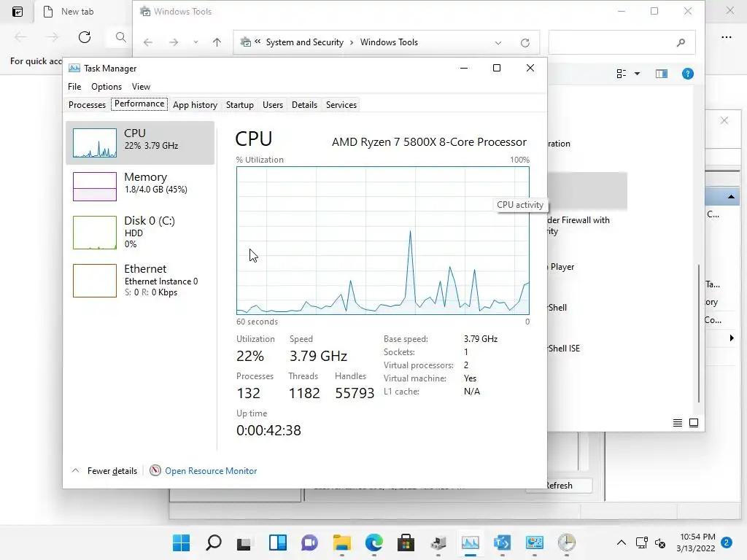
Task: Open File Explorer from taskbar
Action: pos(341,542)
